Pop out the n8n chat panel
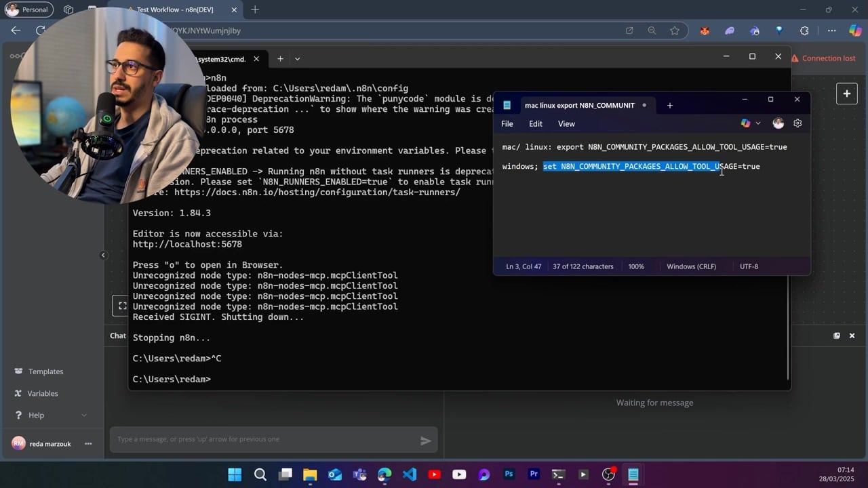 pos(837,335)
